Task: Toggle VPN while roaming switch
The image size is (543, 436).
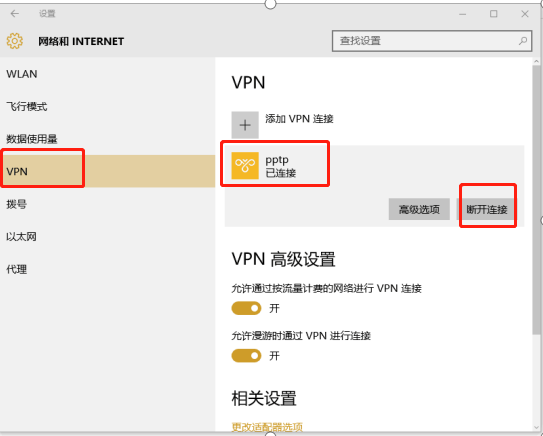Action: tap(246, 356)
